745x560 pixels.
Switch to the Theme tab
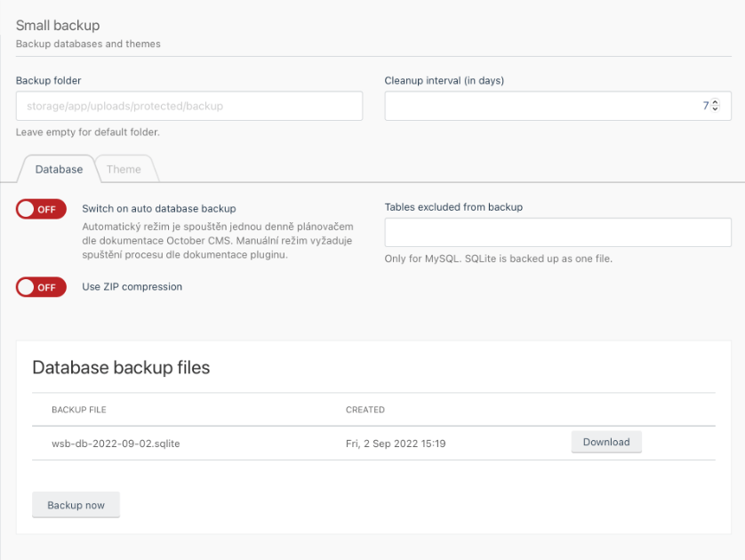pyautogui.click(x=124, y=169)
